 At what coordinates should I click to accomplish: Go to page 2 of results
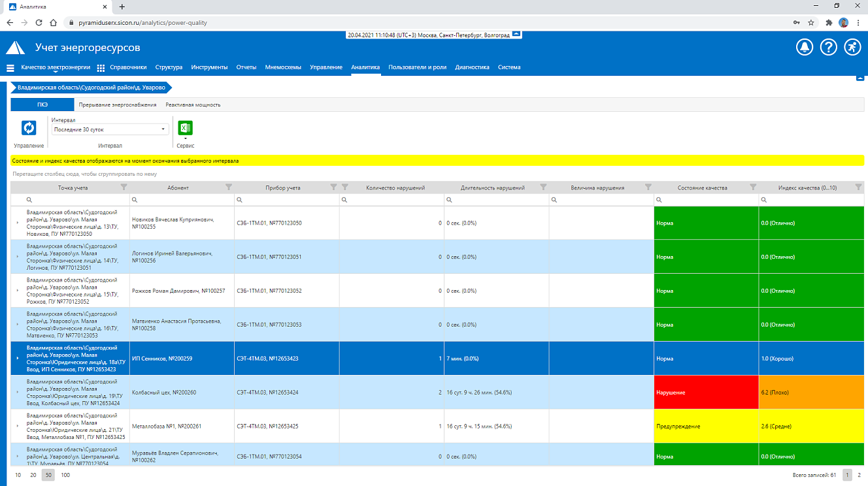859,475
